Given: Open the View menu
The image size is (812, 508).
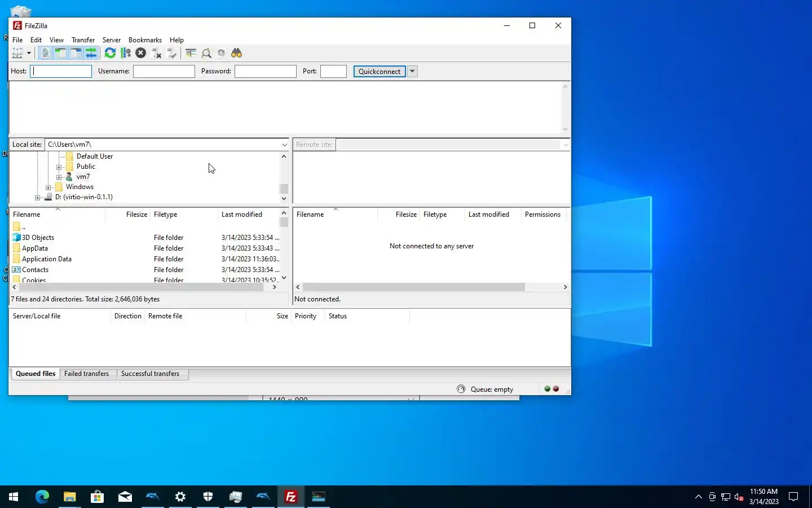Looking at the screenshot, I should coord(56,40).
